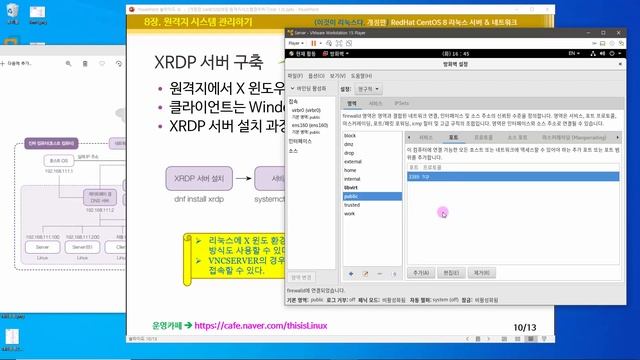
Task: Select the drop zone
Action: (372, 153)
